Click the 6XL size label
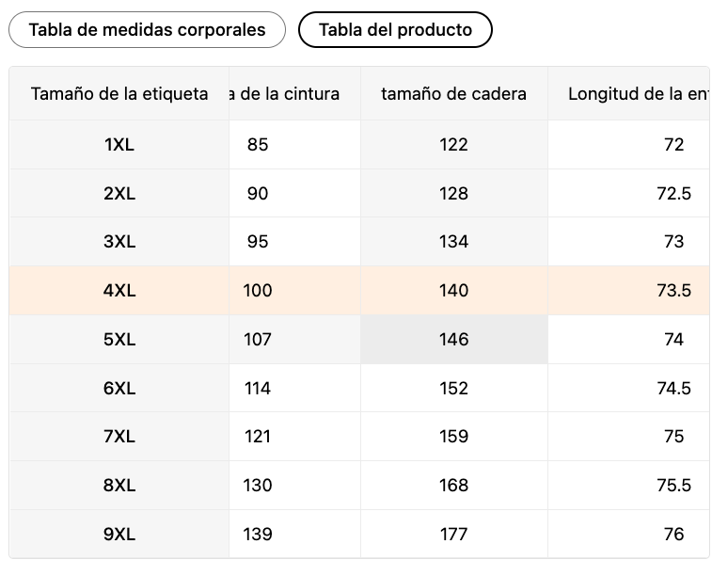 pos(119,389)
